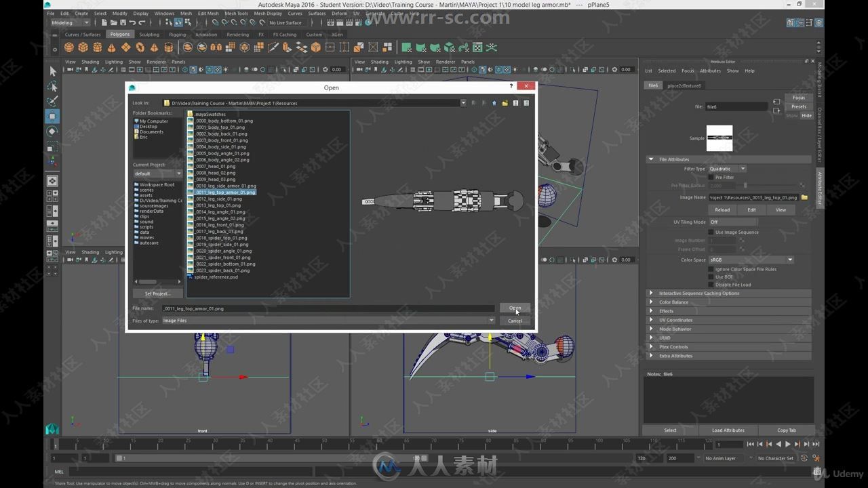Screen dimensions: 868x488
Task: Open the Current Project default dropdown
Action: click(157, 174)
